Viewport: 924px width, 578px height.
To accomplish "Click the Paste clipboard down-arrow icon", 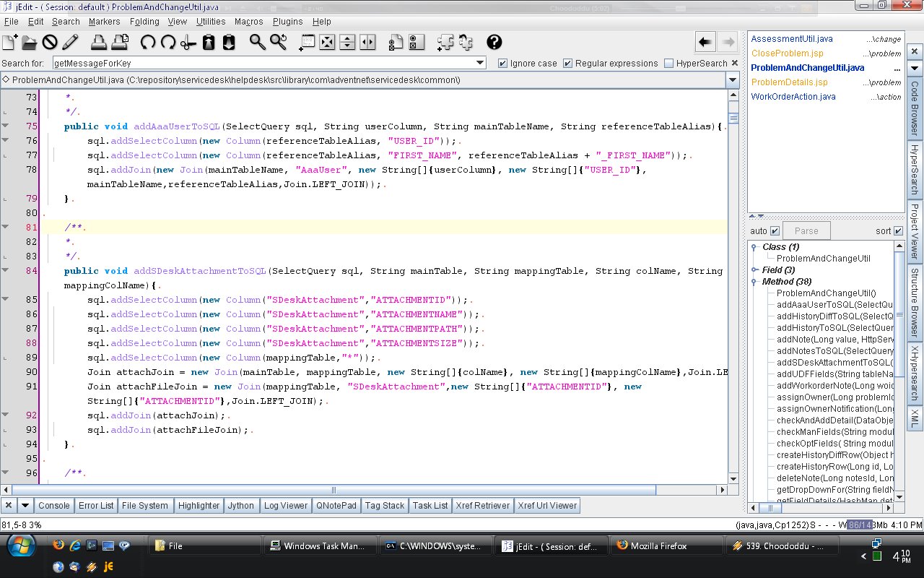I will coord(229,42).
